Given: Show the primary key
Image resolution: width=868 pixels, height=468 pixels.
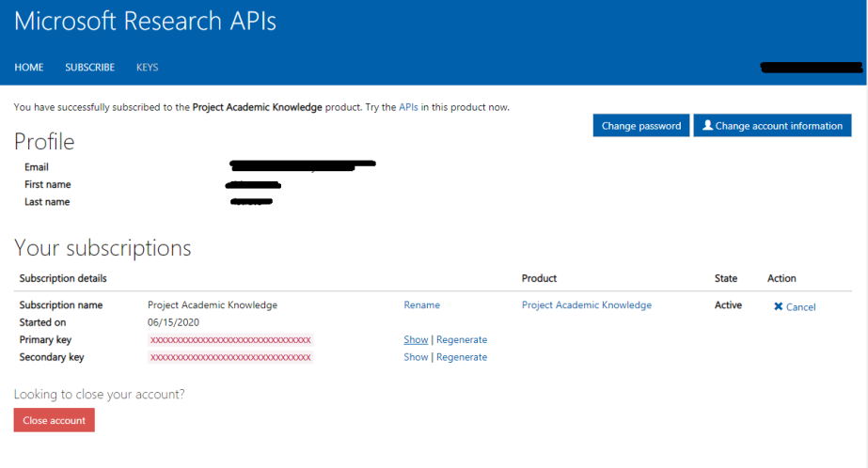Looking at the screenshot, I should coord(416,340).
